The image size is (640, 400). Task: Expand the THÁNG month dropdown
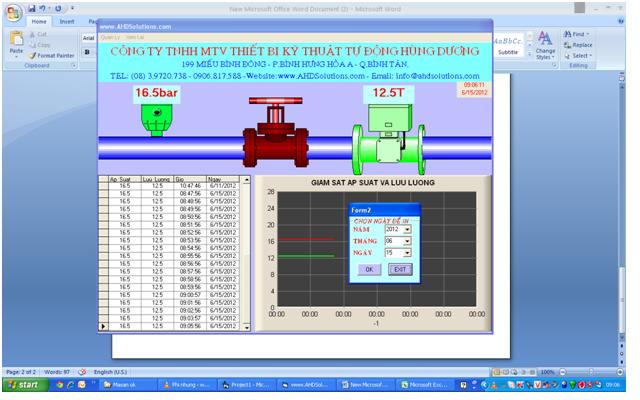pyautogui.click(x=407, y=241)
